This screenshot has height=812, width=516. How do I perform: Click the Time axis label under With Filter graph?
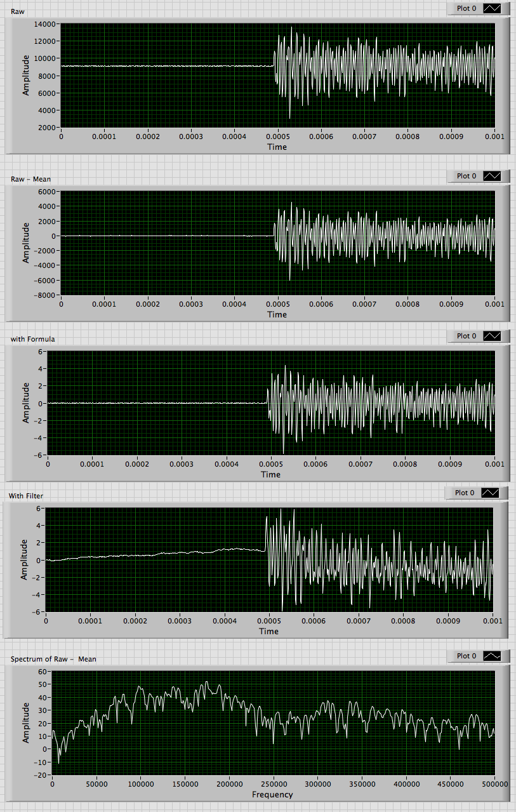click(268, 631)
